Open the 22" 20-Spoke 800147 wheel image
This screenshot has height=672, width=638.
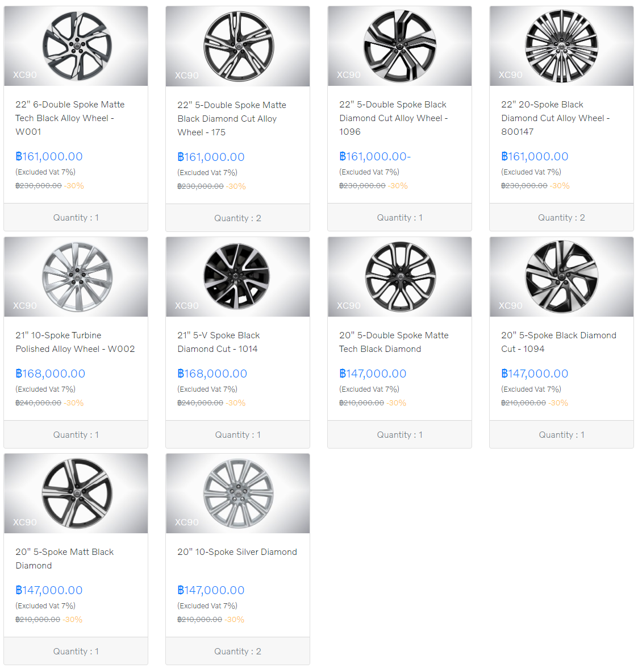[x=561, y=46]
